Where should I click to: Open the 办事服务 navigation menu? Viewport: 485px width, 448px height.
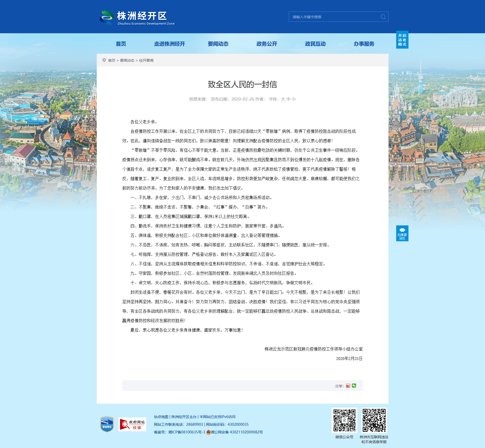point(364,44)
